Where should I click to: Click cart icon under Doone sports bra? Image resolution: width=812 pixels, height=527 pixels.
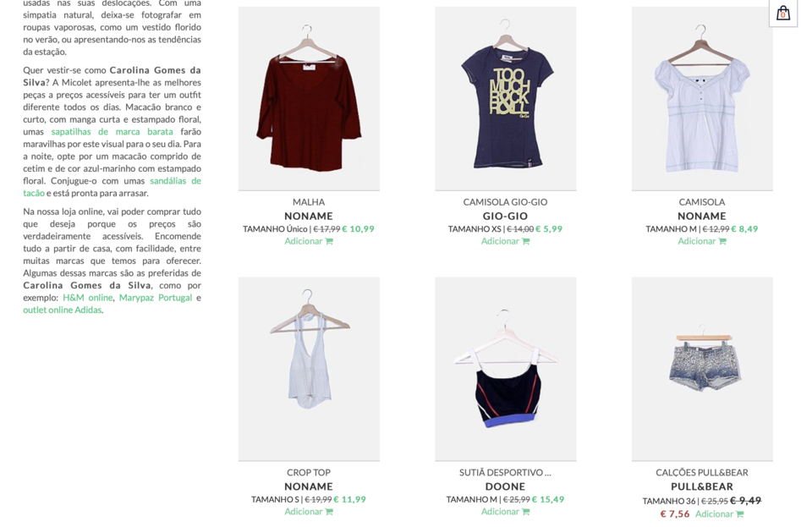pos(525,512)
